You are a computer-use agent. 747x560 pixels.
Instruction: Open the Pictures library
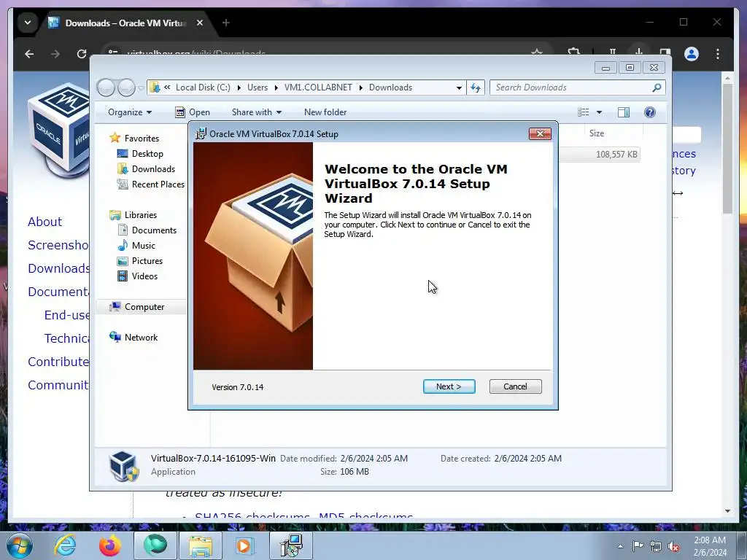(x=147, y=261)
